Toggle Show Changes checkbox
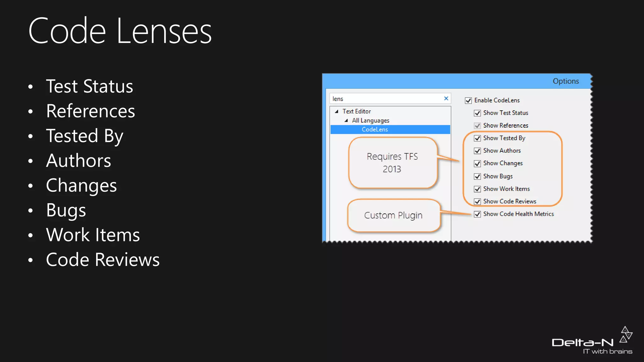 coord(477,163)
